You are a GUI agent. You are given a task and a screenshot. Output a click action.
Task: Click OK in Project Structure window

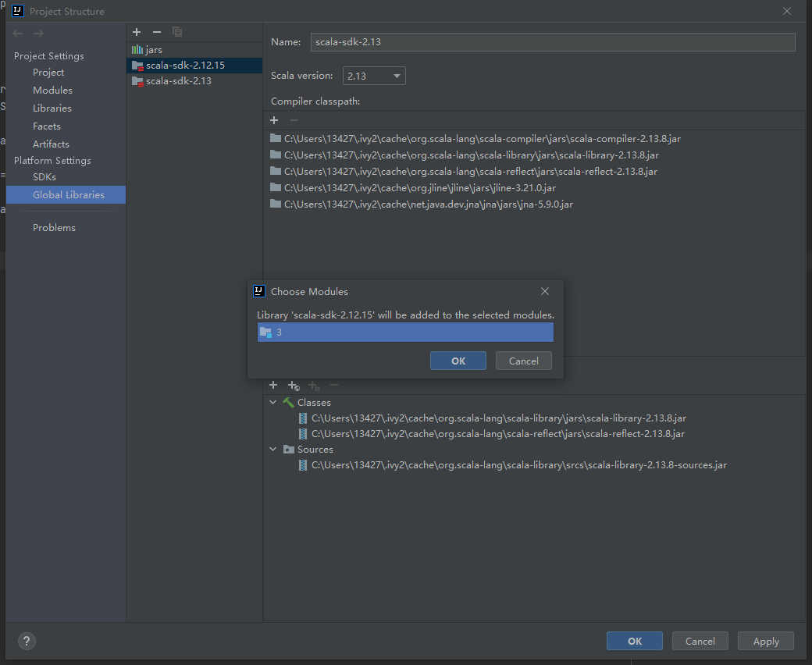pyautogui.click(x=634, y=642)
